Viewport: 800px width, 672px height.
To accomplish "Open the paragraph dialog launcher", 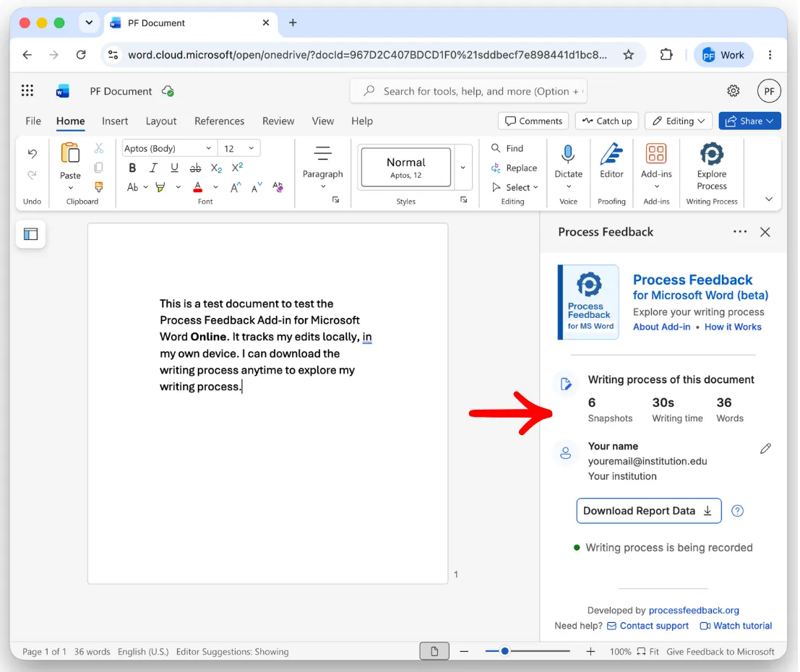I will (335, 200).
